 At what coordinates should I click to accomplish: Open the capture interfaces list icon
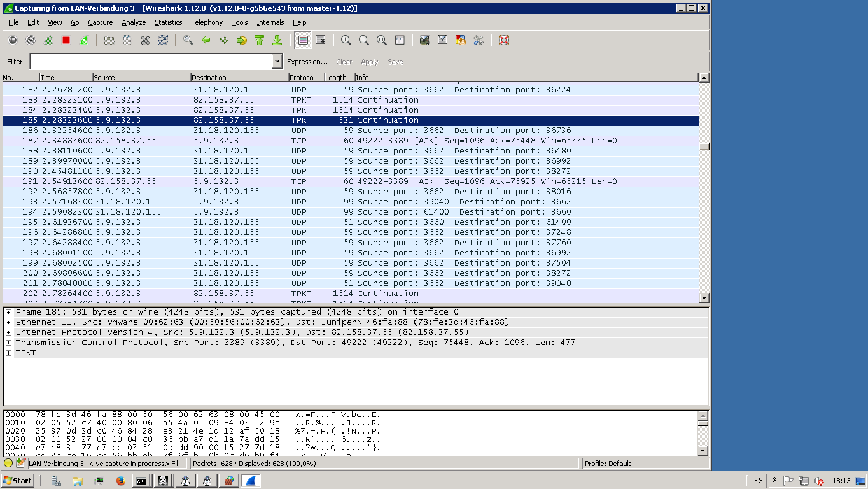[x=13, y=40]
